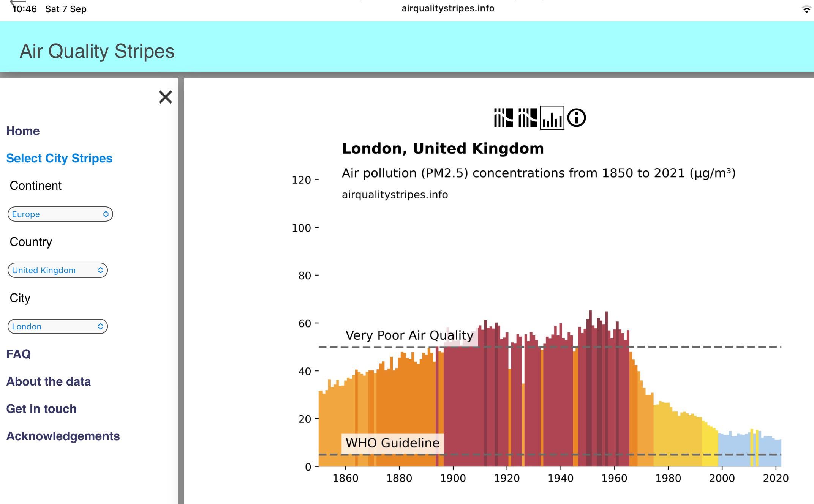Click the Air Quality Stripes header title
Image resolution: width=814 pixels, height=504 pixels.
click(x=97, y=51)
